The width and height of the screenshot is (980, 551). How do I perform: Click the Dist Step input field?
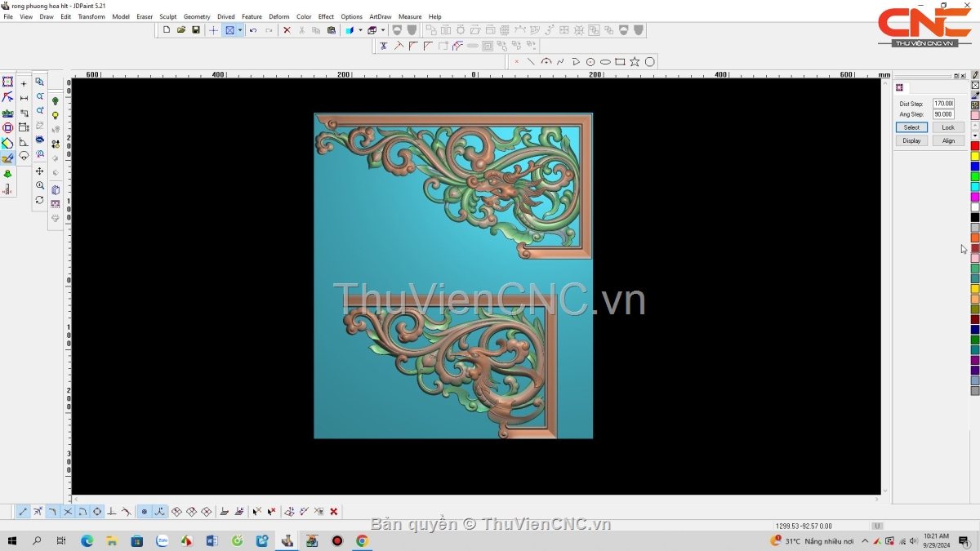tap(943, 104)
